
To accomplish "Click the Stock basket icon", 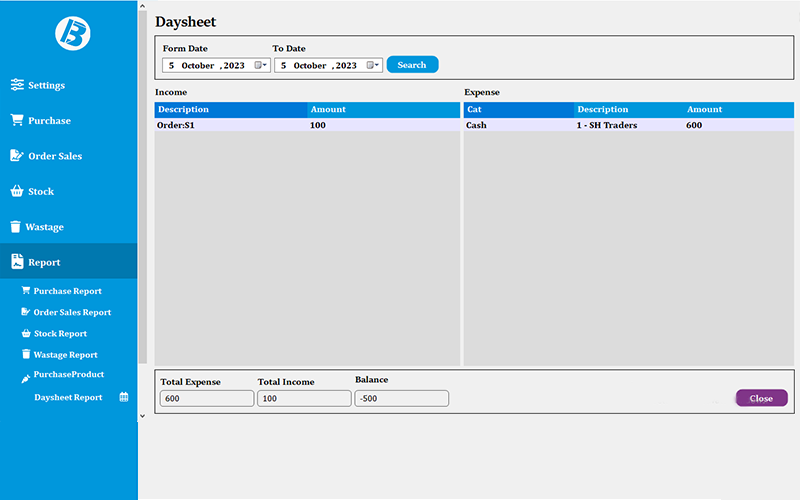I will (x=17, y=191).
